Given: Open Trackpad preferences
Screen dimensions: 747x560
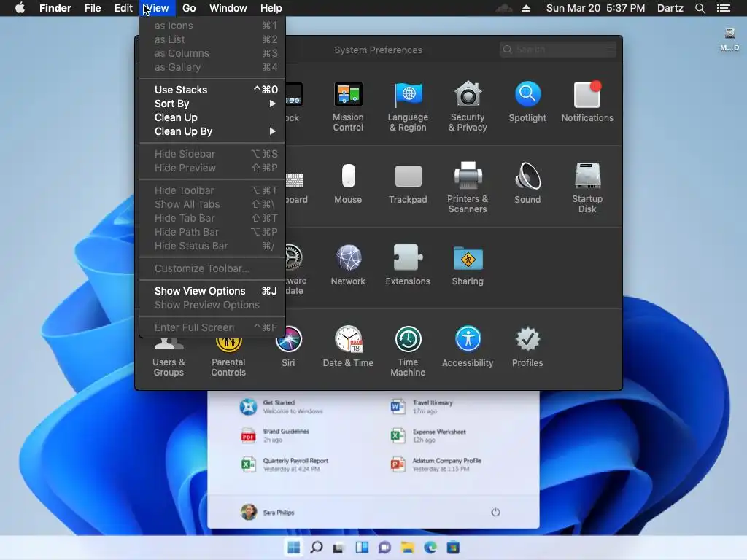Looking at the screenshot, I should 408,184.
